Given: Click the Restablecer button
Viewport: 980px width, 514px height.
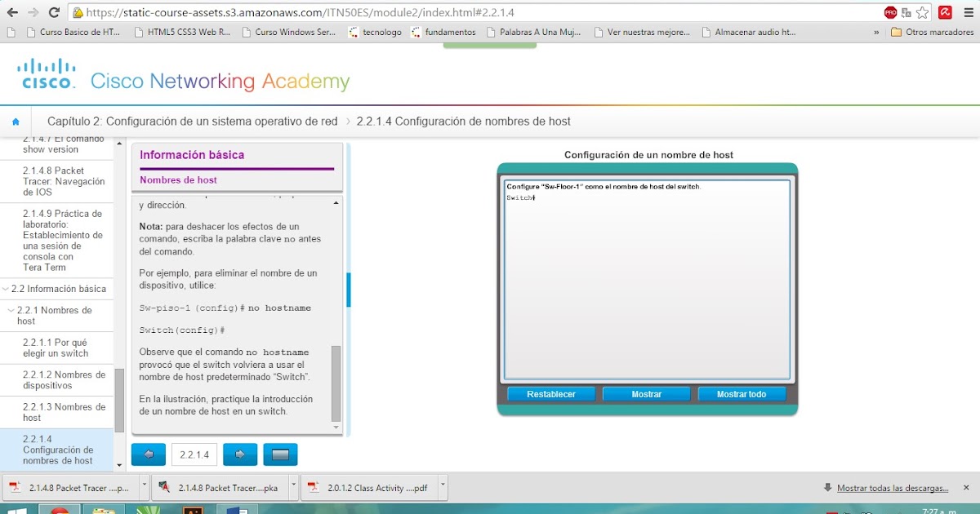Looking at the screenshot, I should (x=551, y=394).
